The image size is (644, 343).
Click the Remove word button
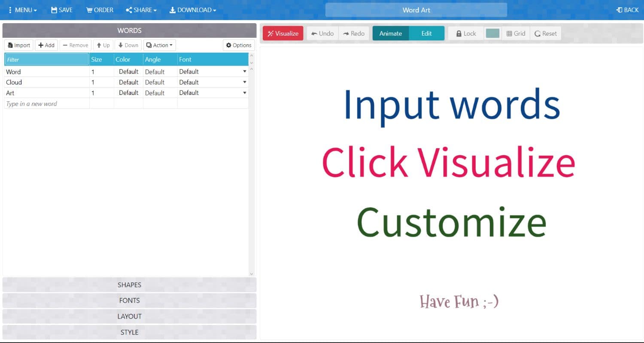(76, 45)
